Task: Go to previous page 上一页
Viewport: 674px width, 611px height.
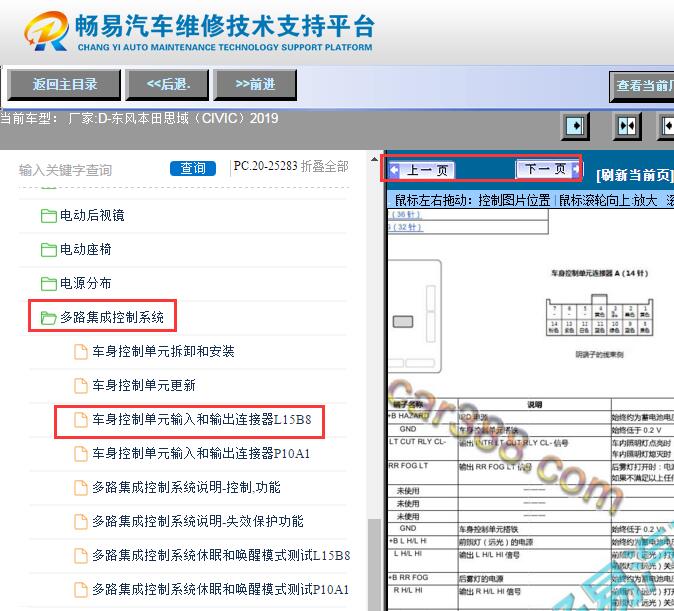Action: tap(421, 170)
